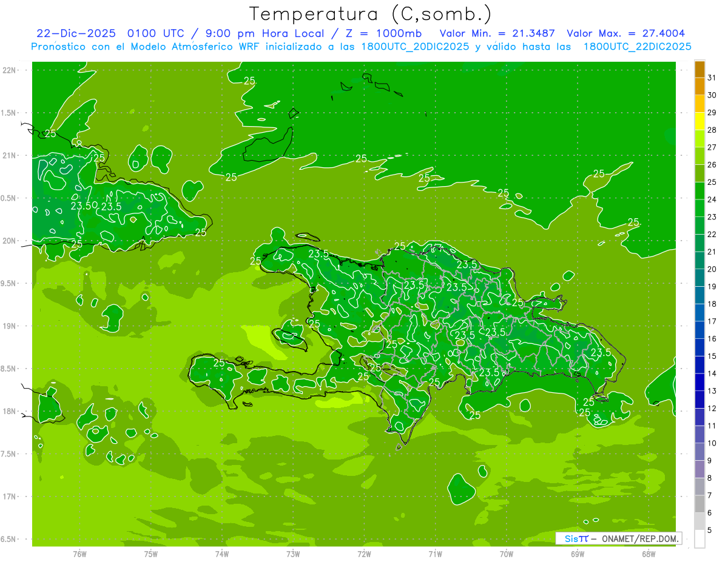Click the "21N" latitude axis label
The image size is (728, 562).
[9, 155]
